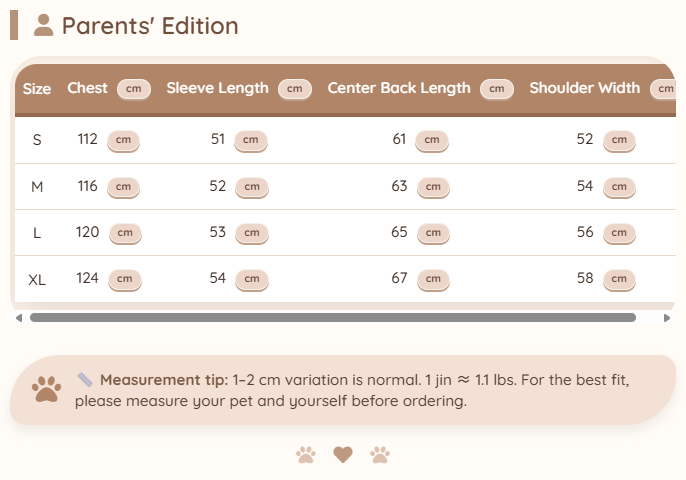
Task: Click the person icon beside Parents' Edition
Action: click(43, 25)
